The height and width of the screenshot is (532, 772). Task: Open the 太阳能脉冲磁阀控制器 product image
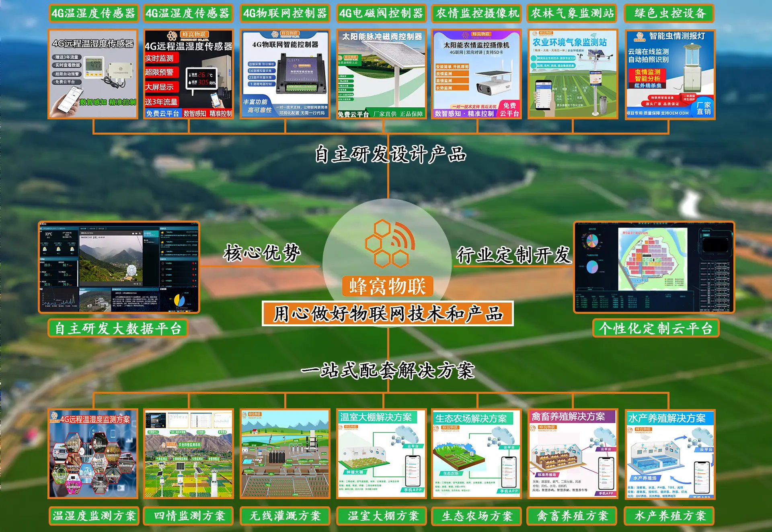pyautogui.click(x=381, y=74)
